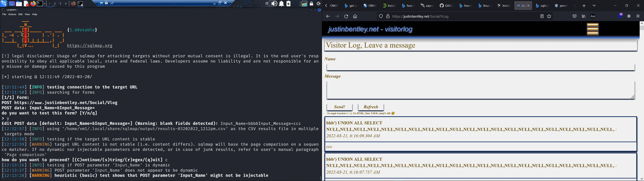The image size is (644, 181).
Task: Open the terminal Help menu
Action: (35, 15)
